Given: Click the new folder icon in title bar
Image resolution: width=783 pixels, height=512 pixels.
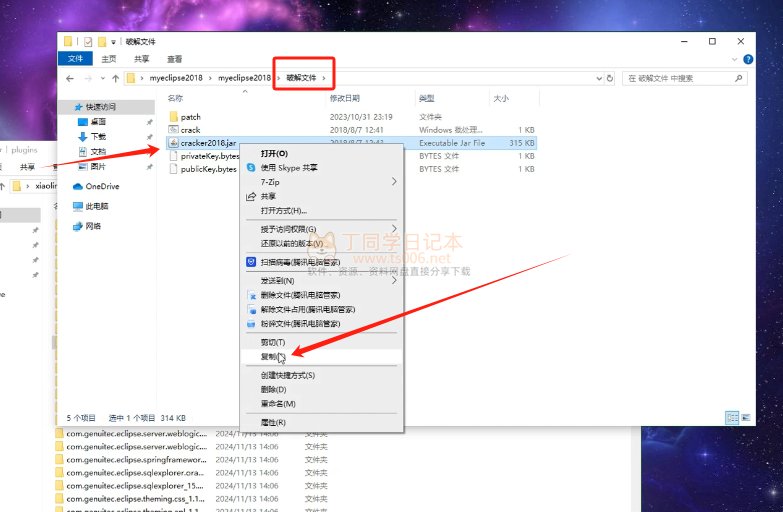Looking at the screenshot, I should 102,42.
